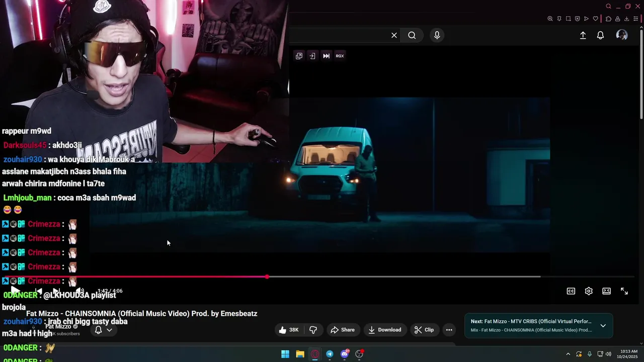This screenshot has width=644, height=362.
Task: Click the send/flow arrow toolbar icon
Action: click(586, 19)
